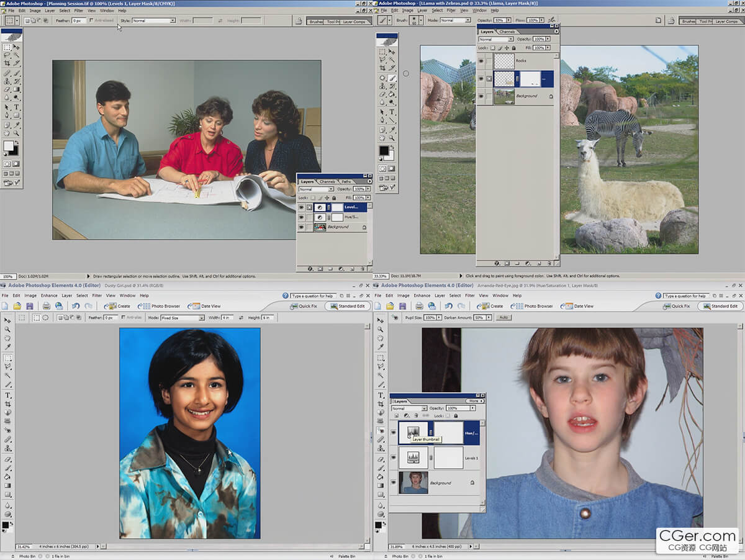Hide Background layer in Amanda-Red-Eye Layers palette
The width and height of the screenshot is (745, 560).
(394, 482)
